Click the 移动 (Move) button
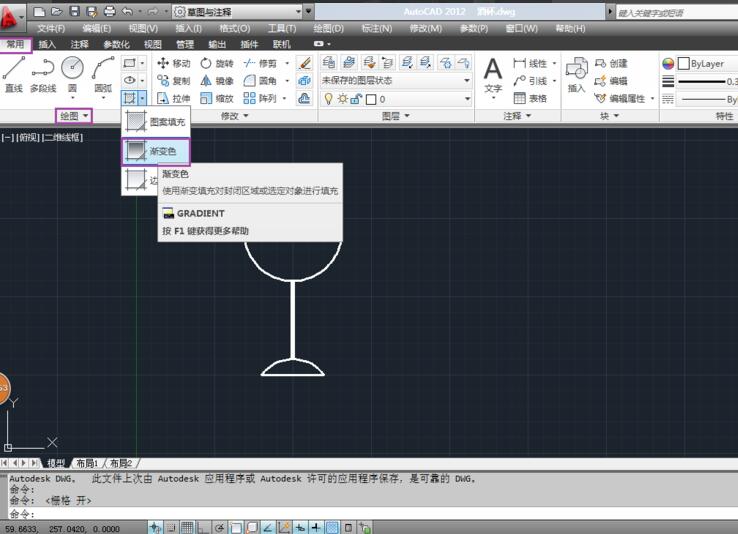Viewport: 738px width, 534px height. [173, 63]
